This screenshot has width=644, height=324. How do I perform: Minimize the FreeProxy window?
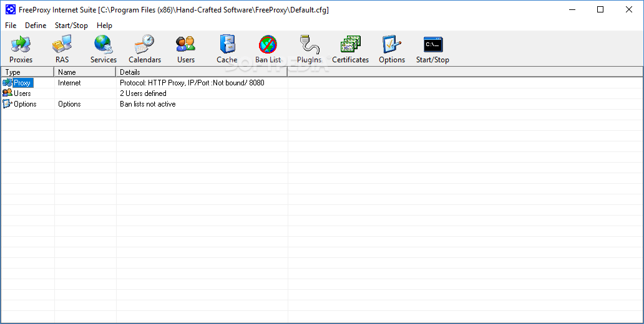[x=572, y=9]
